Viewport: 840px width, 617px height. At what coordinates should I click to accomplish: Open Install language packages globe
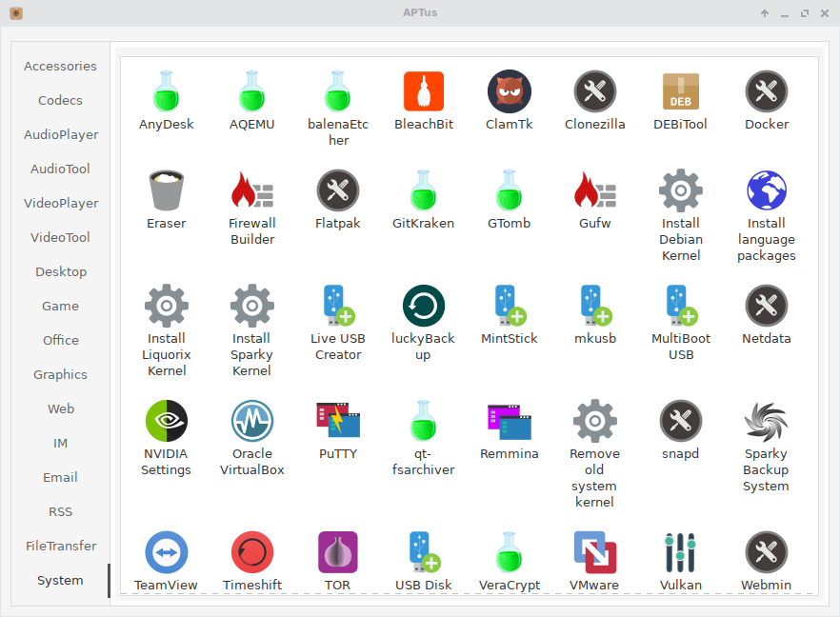[767, 190]
